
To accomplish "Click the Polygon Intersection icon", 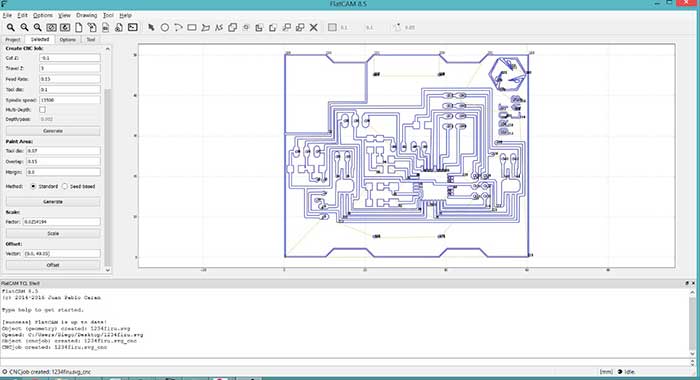I will pos(246,27).
